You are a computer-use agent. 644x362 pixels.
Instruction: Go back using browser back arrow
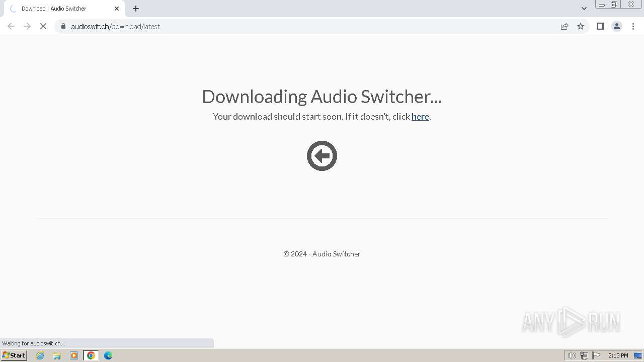[11, 26]
